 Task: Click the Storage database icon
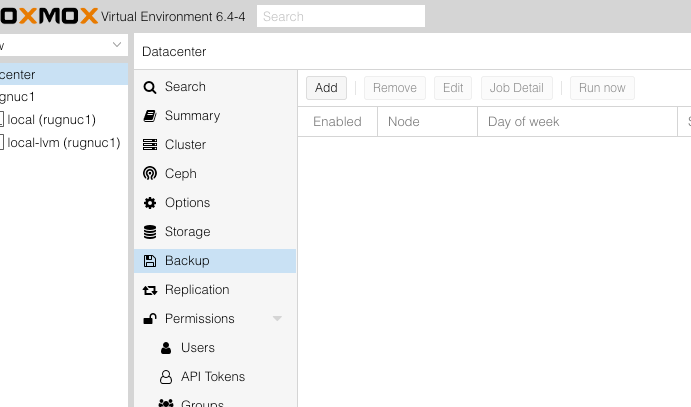click(x=150, y=232)
